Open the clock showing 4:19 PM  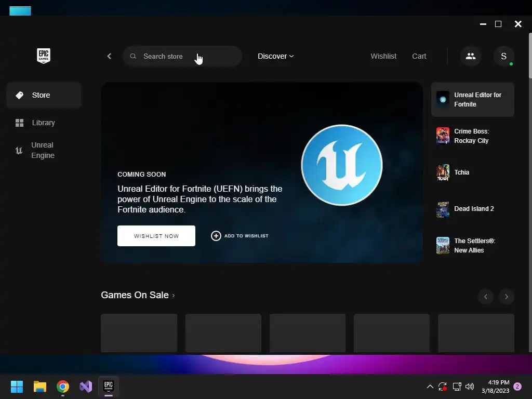pyautogui.click(x=495, y=387)
